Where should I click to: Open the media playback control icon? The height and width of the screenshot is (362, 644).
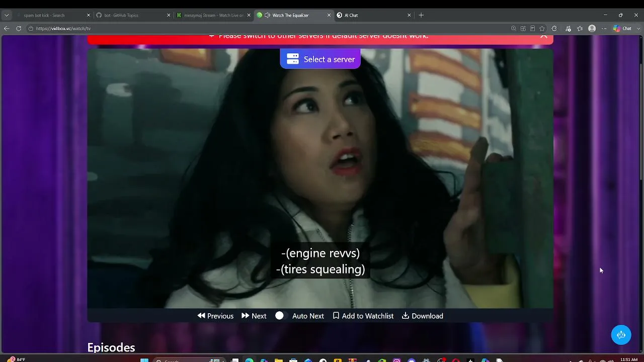(x=568, y=29)
